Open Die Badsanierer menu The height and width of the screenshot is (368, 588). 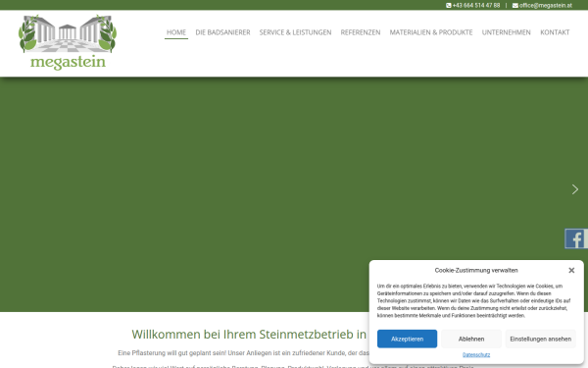[x=222, y=32]
